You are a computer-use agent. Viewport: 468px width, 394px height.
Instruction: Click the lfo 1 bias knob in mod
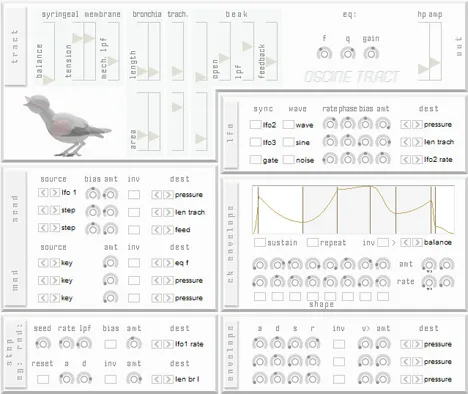93,194
